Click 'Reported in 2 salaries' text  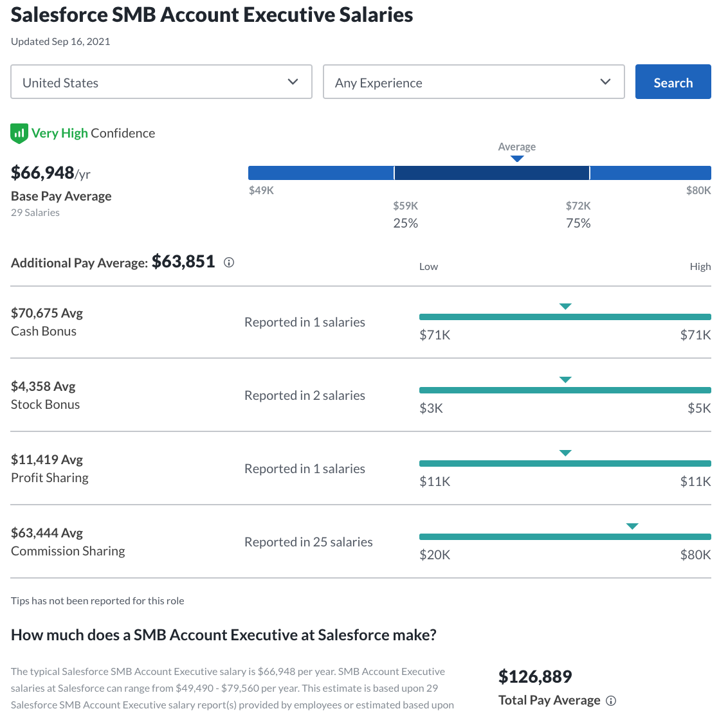305,395
